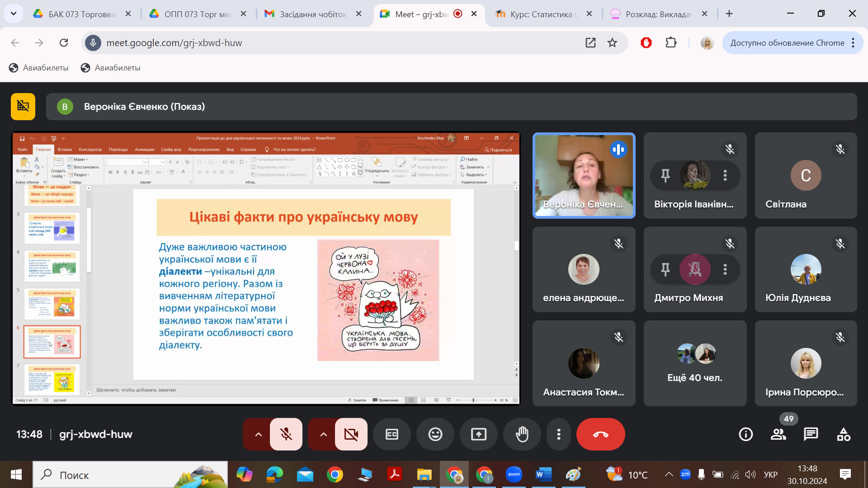
Task: Toggle closed captions button
Action: [x=392, y=434]
